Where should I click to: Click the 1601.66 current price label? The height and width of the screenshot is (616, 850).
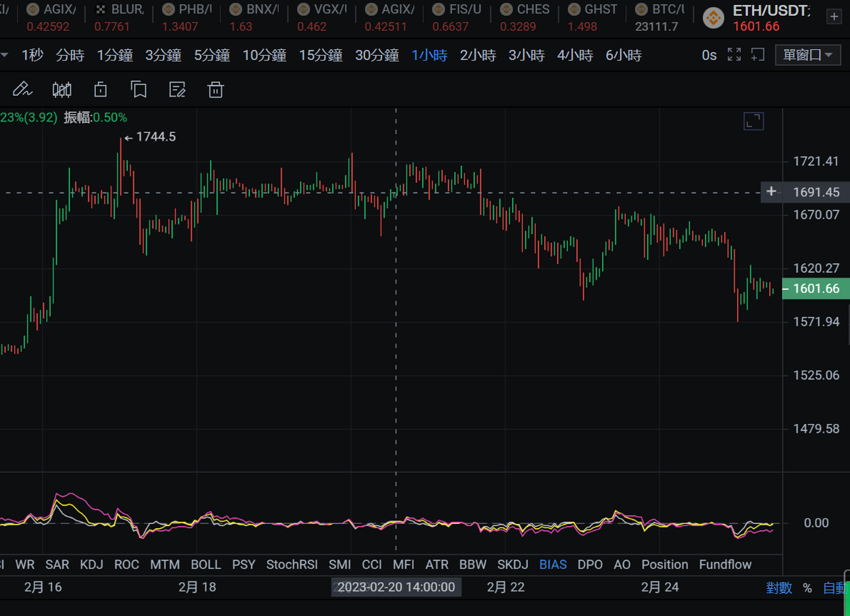point(816,289)
